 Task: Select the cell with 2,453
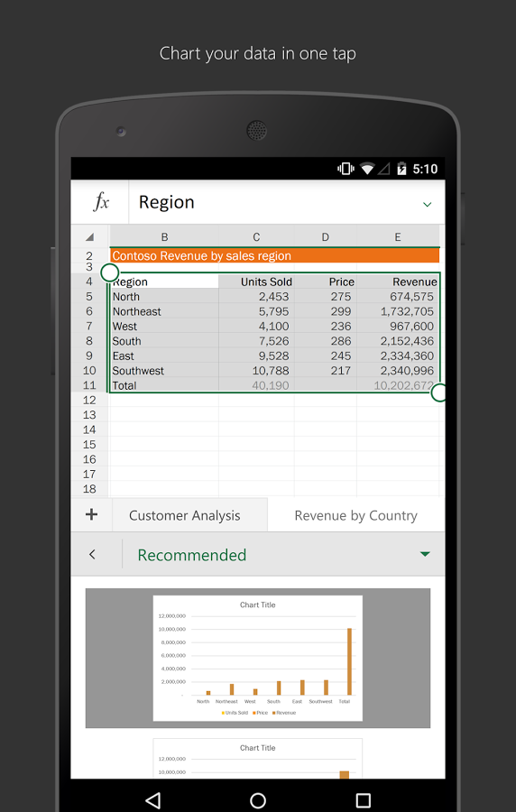pyautogui.click(x=256, y=297)
